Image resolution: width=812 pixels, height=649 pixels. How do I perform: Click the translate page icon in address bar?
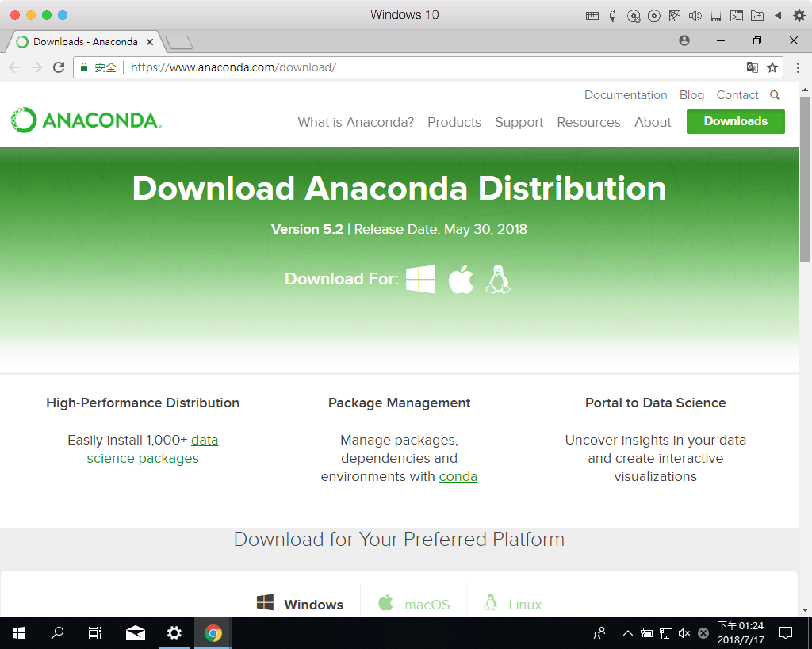tap(752, 68)
